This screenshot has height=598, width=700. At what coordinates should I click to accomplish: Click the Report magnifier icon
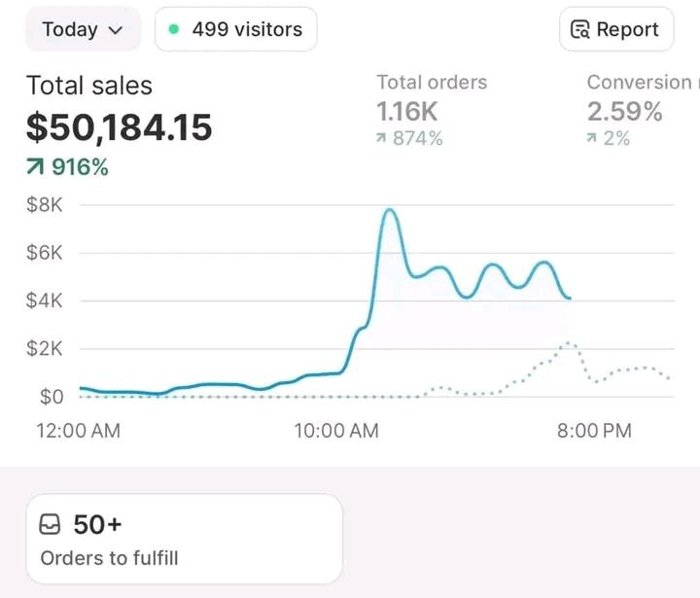tap(580, 30)
